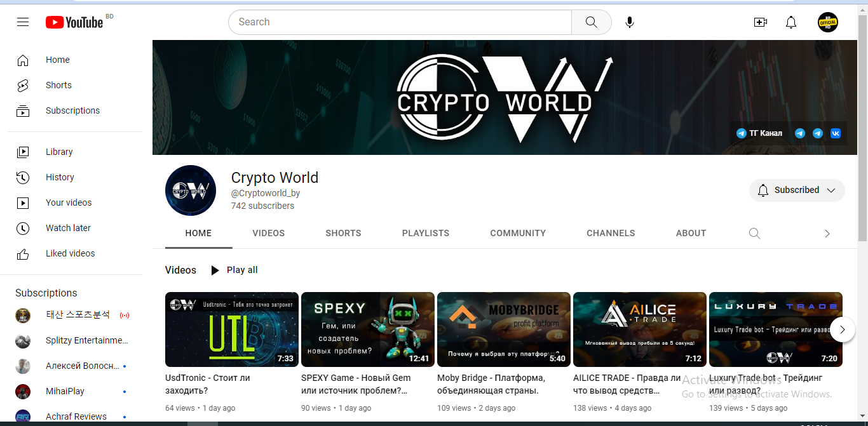Click the Play all button
Screen dimensions: 868x426
tap(234, 270)
